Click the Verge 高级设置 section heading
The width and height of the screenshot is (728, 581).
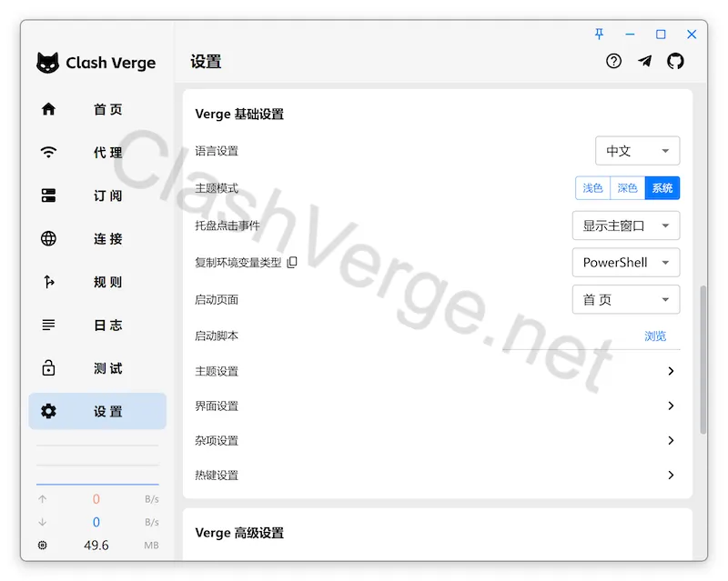239,533
